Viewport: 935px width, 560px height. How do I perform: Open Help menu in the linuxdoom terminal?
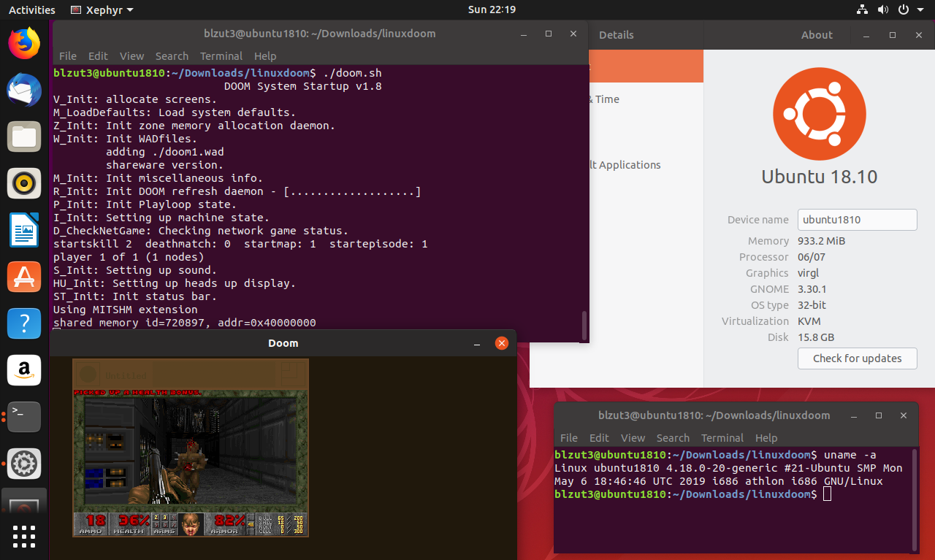coord(265,56)
